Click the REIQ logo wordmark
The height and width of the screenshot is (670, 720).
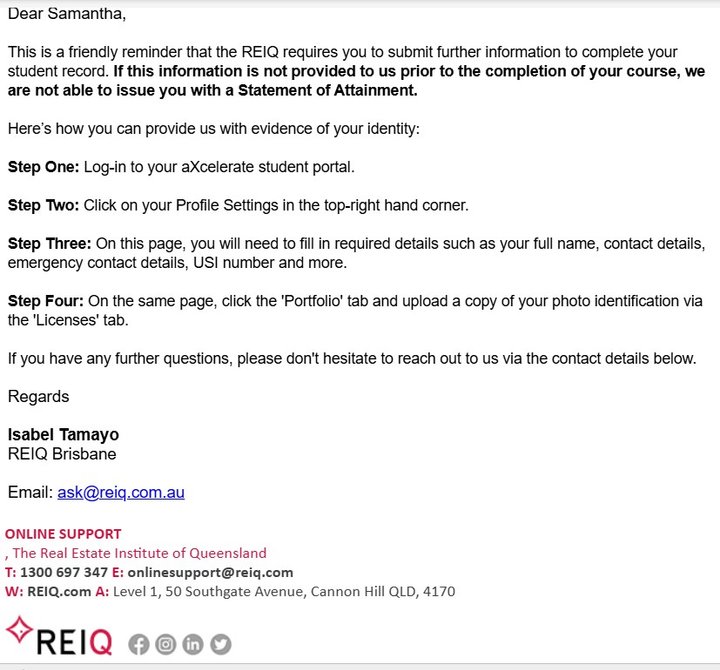pos(74,642)
